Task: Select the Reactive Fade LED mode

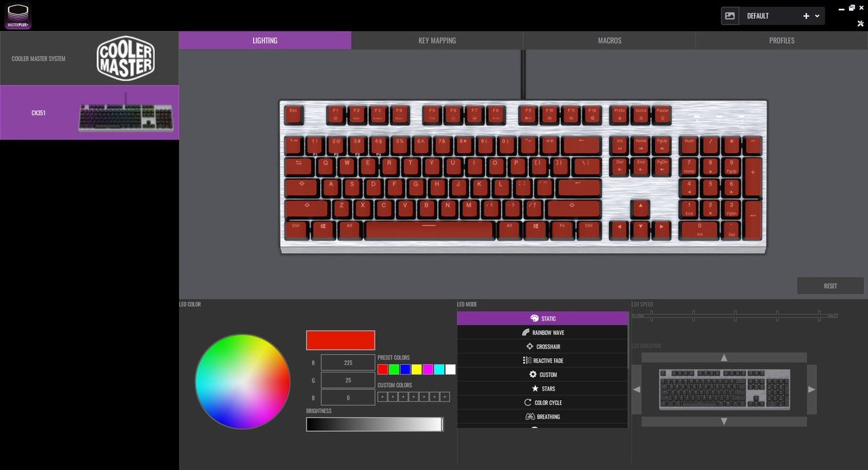Action: (542, 361)
